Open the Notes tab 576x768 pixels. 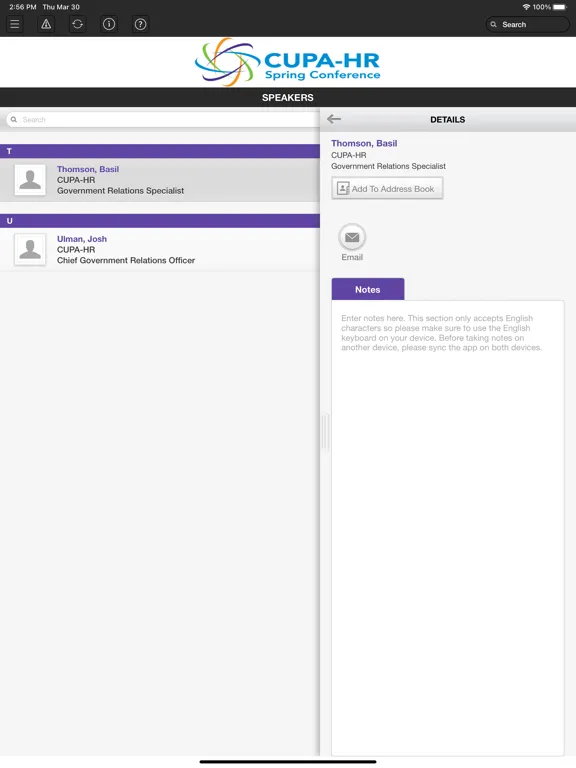pyautogui.click(x=368, y=289)
